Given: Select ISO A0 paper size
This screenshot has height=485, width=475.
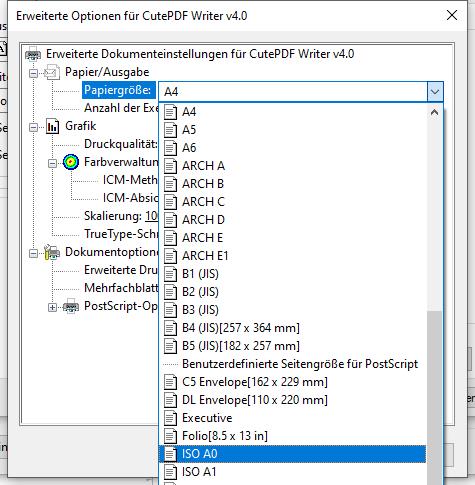Looking at the screenshot, I should tap(292, 454).
